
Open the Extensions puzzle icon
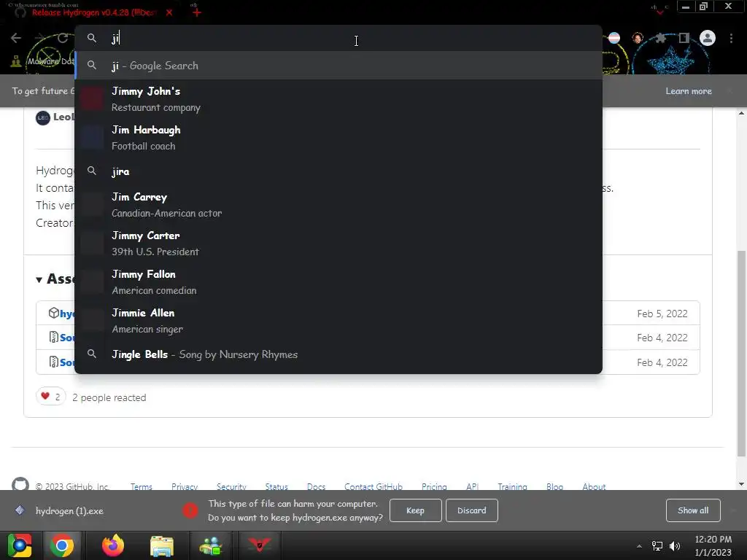(660, 38)
